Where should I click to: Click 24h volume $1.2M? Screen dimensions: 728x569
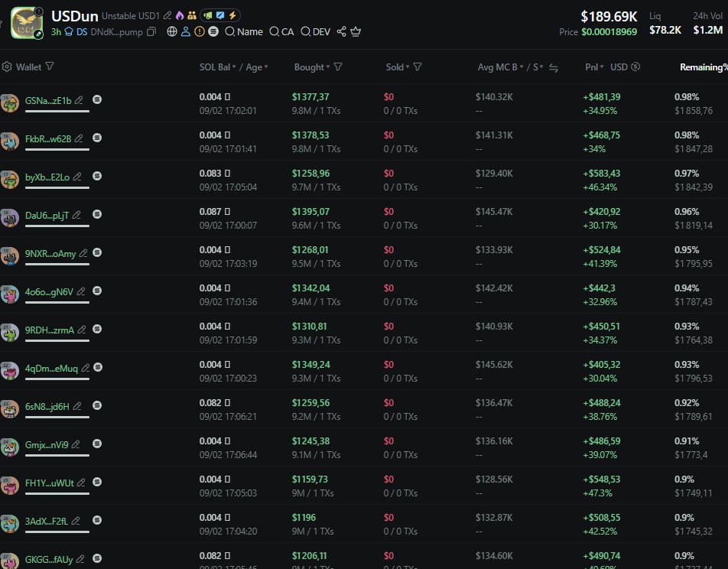707,30
